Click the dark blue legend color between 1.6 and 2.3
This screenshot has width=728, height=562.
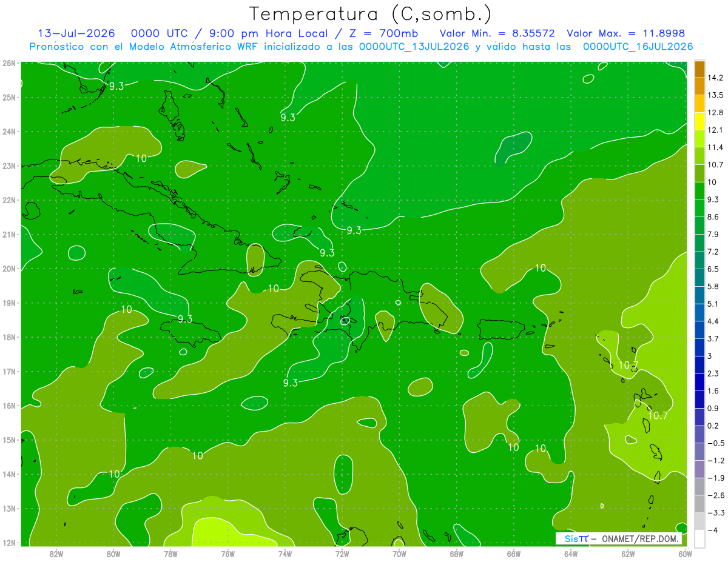click(699, 382)
